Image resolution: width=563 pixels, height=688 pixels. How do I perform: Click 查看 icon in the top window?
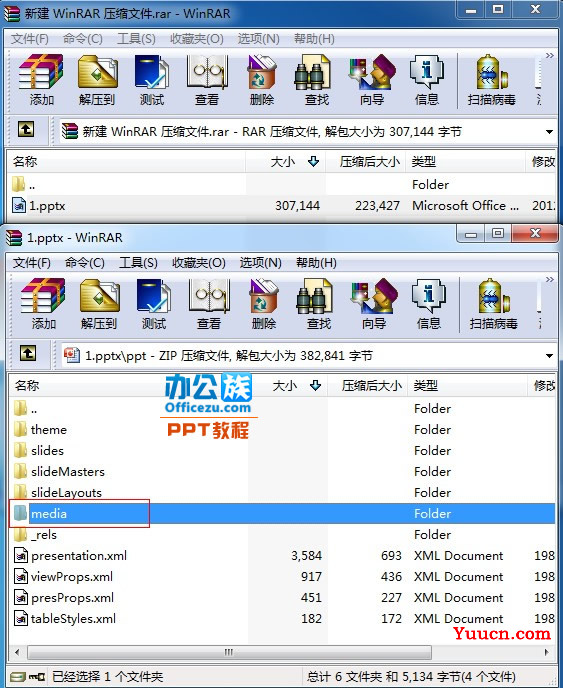(x=207, y=80)
